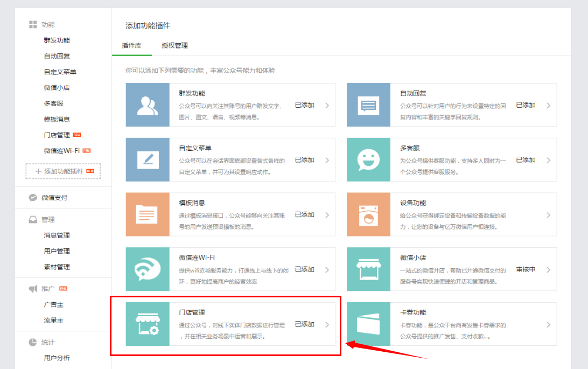This screenshot has width=588, height=369.
Task: Click the 自动回复 card title
Action: (x=413, y=93)
